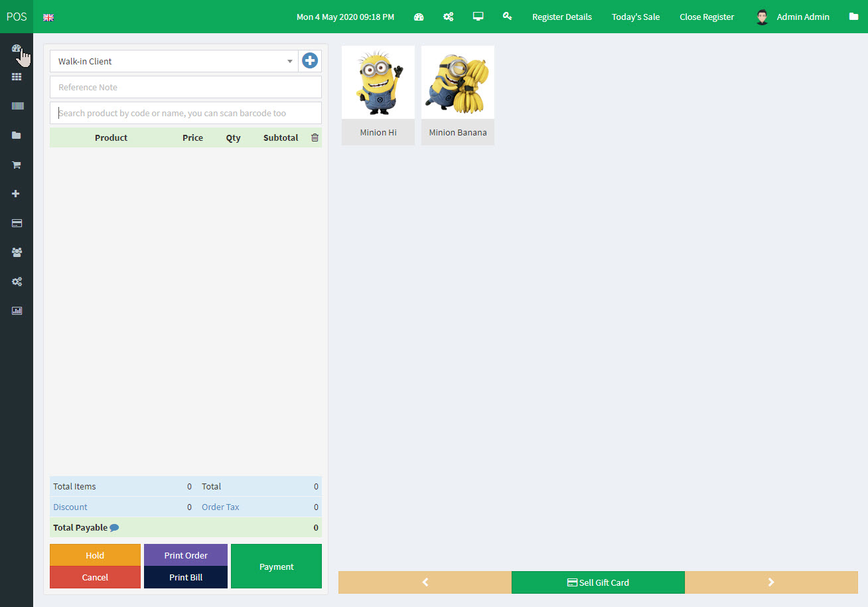Click the monitor display icon in top bar
Viewport: 868px width, 607px height.
pyautogui.click(x=478, y=16)
